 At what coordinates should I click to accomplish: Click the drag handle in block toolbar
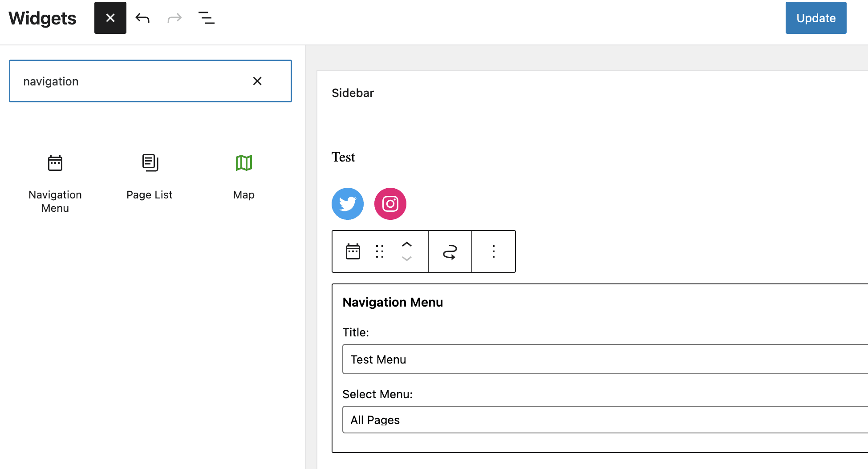pos(380,251)
